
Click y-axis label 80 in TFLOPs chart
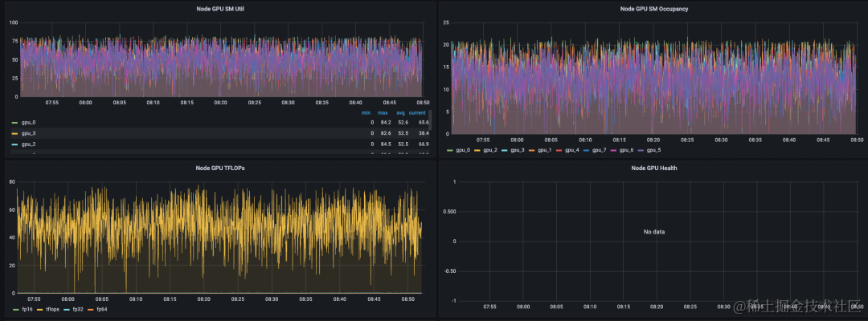pos(13,182)
